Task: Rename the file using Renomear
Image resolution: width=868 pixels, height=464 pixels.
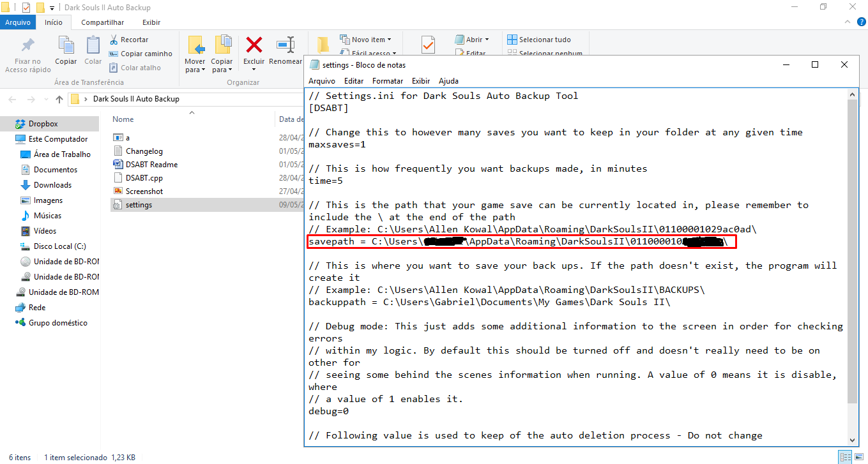Action: click(286, 51)
